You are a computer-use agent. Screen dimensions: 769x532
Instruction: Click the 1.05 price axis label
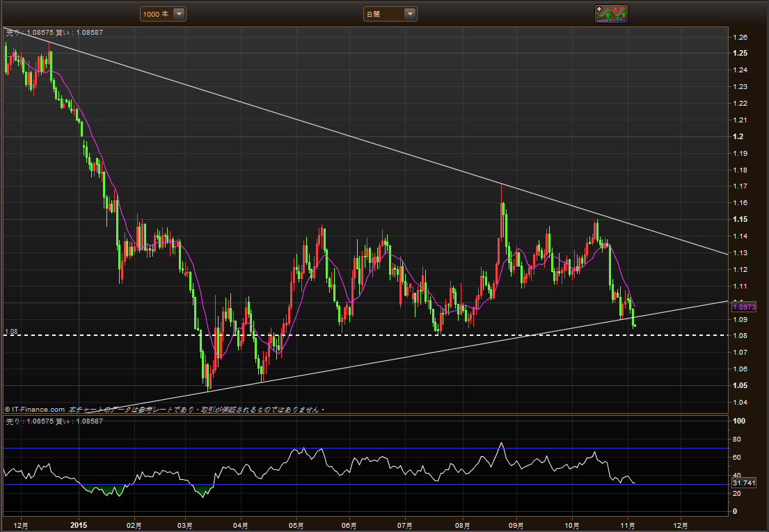pyautogui.click(x=740, y=385)
